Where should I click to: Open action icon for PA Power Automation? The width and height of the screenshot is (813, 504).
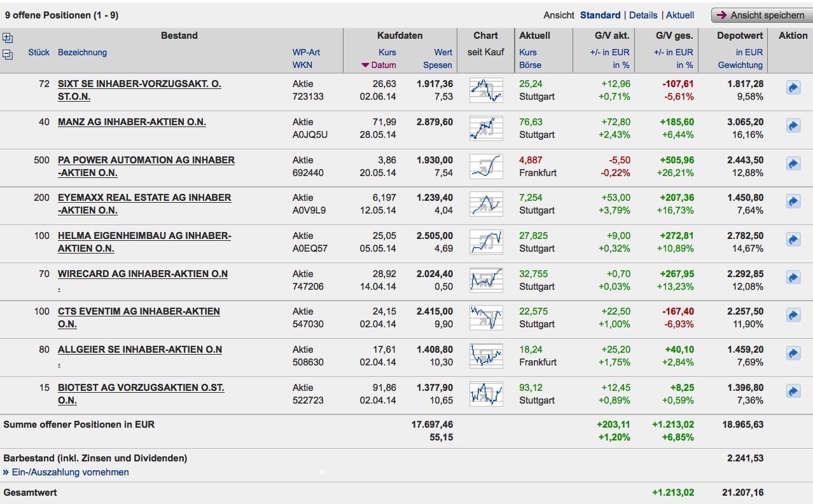click(793, 164)
